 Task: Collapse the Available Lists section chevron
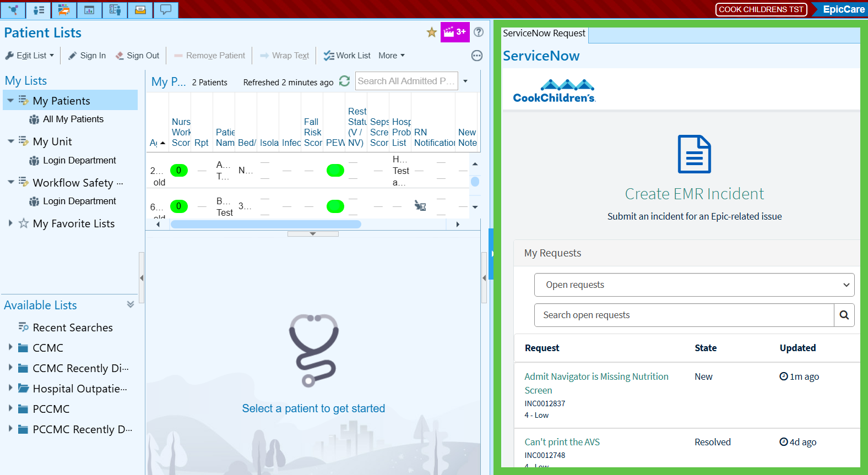pos(131,304)
